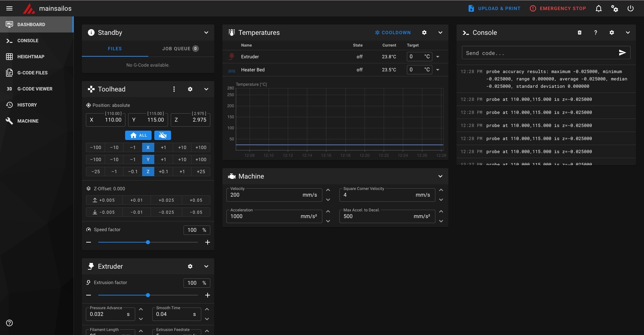644x335 pixels.
Task: Open interface settings gears icon
Action: pos(614,8)
